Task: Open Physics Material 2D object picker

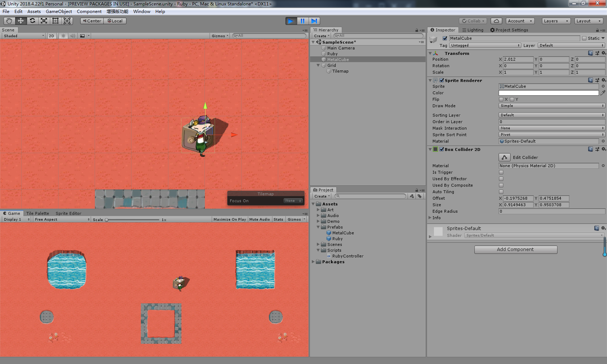Action: (x=603, y=166)
